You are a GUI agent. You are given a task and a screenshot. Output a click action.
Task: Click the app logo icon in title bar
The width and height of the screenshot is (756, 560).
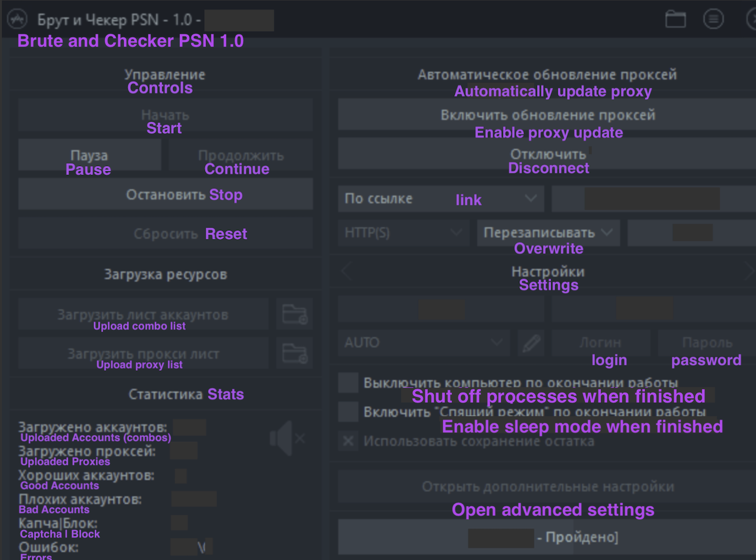[18, 19]
